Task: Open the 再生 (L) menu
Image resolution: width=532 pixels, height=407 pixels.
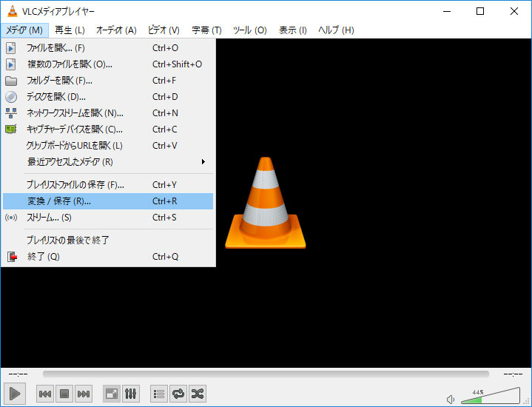Action: tap(70, 30)
